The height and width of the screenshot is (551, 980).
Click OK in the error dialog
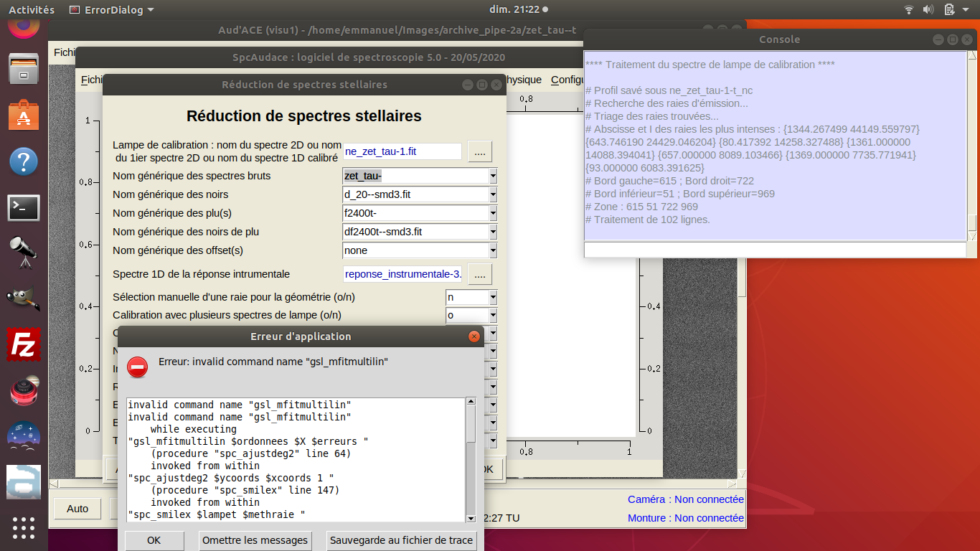pyautogui.click(x=154, y=540)
